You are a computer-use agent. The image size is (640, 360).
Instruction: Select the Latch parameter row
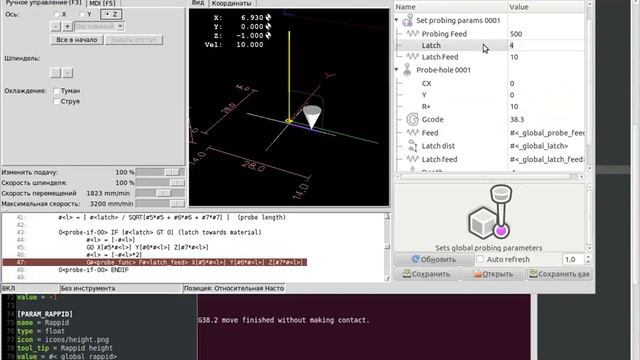click(489, 45)
